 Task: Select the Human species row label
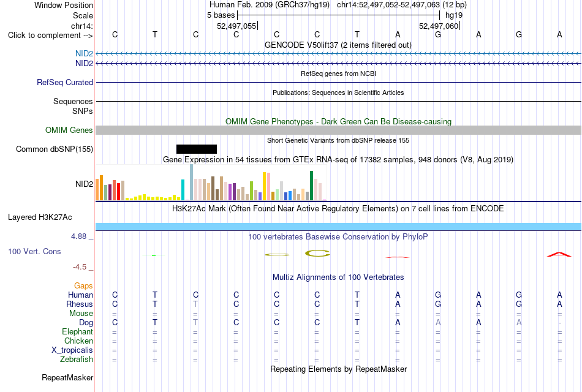coord(80,295)
